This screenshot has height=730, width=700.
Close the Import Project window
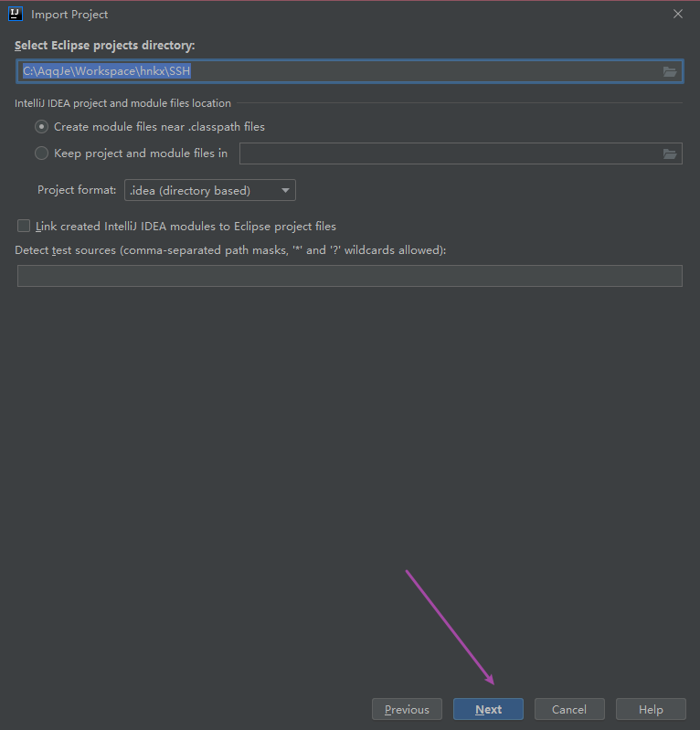point(678,14)
